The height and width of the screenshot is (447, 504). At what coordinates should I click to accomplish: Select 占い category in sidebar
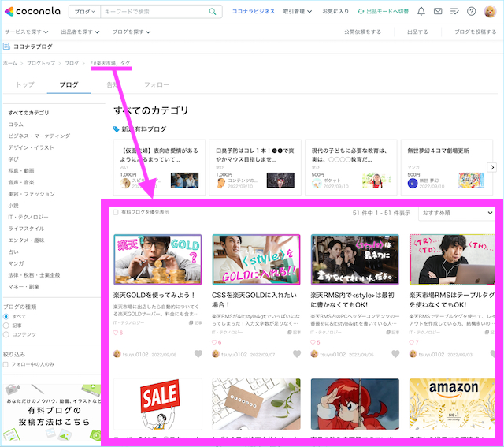(x=13, y=251)
